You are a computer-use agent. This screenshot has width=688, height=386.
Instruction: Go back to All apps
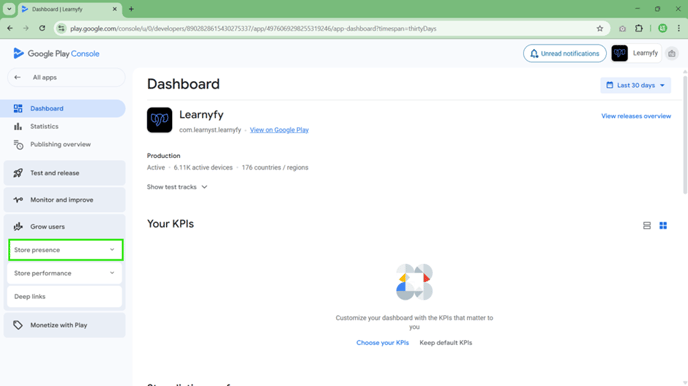[x=66, y=77]
